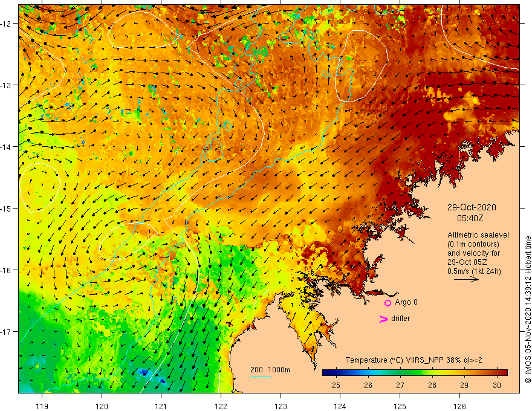
Task: Click the date text 29-Oct-2020
Action: 472,207
